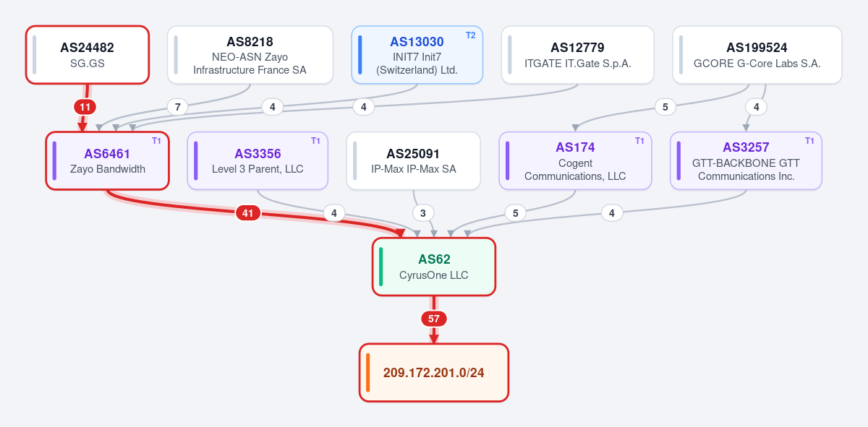Click the AS8218 NEO-ASN Zayo node

click(250, 55)
